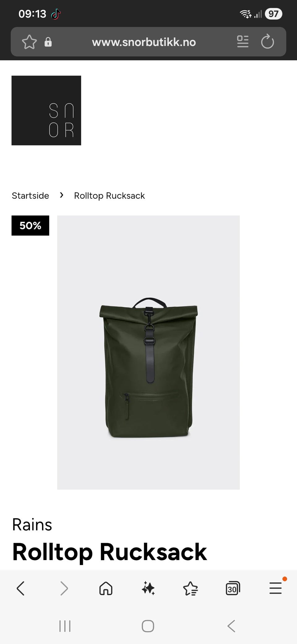Open bookmarks list star icon
Viewport: 297px width, 644px height.
point(191,589)
